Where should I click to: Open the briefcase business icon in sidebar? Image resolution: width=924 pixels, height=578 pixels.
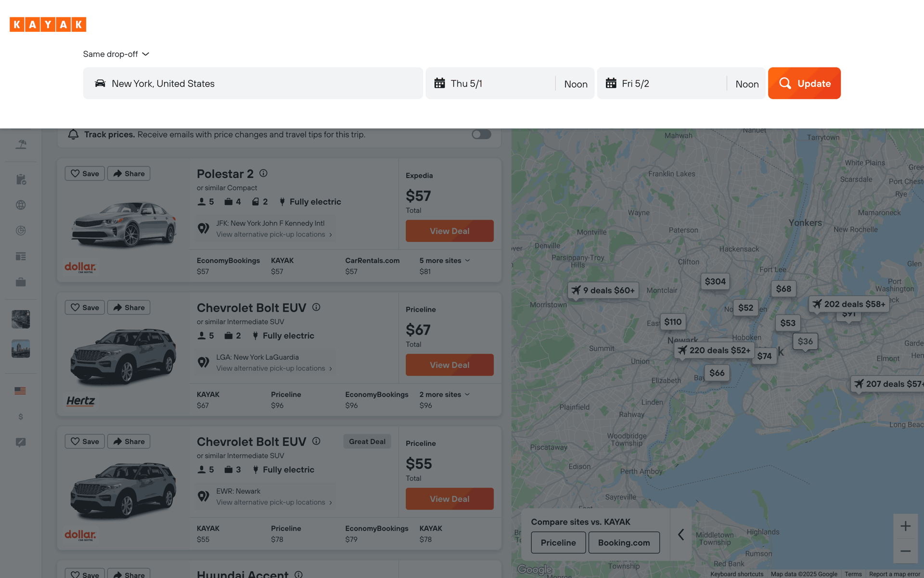21,282
